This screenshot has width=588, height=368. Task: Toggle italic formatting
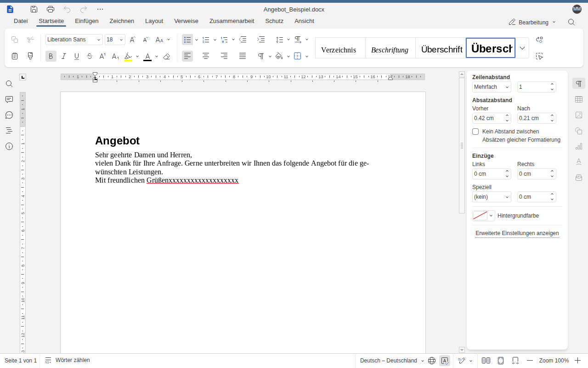pos(64,56)
